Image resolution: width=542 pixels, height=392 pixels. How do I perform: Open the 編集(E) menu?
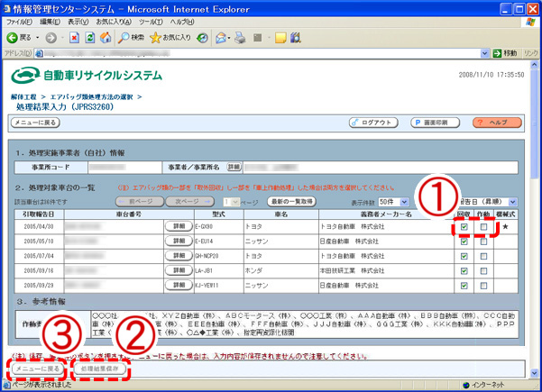[50, 22]
